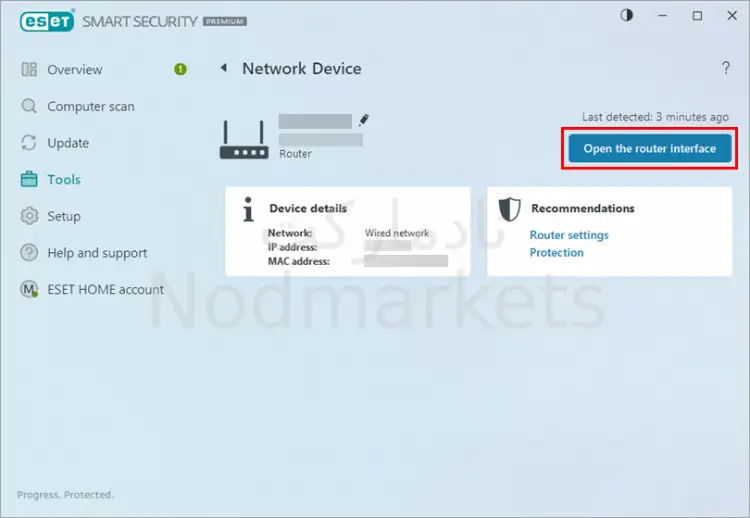Toggle the contrast/dark mode icon
Viewport: 750px width, 518px height.
coord(627,15)
